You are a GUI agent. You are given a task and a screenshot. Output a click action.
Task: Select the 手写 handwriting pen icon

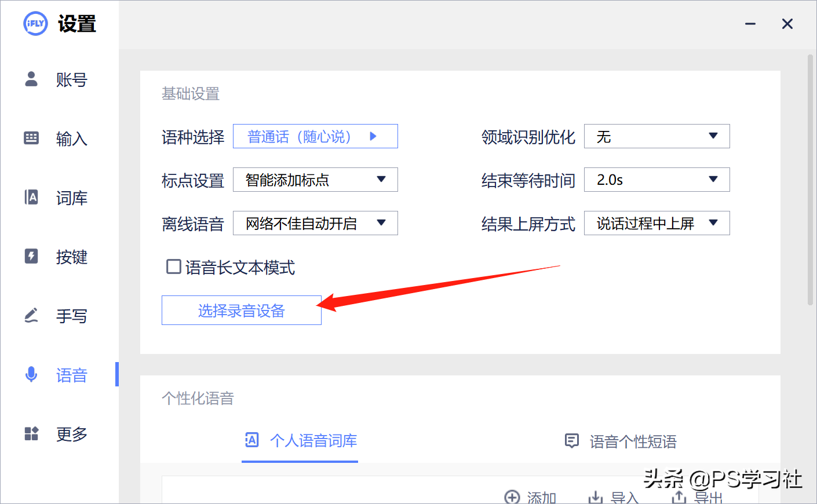click(31, 316)
